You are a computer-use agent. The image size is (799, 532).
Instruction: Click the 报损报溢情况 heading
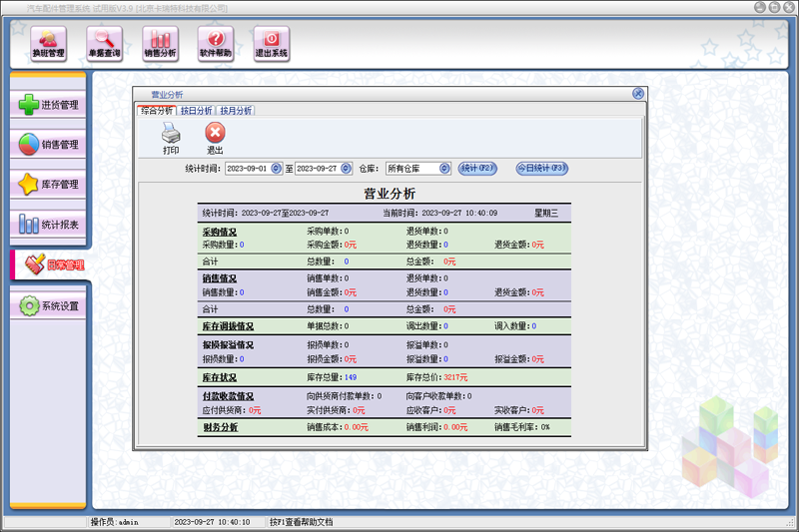[x=228, y=345]
